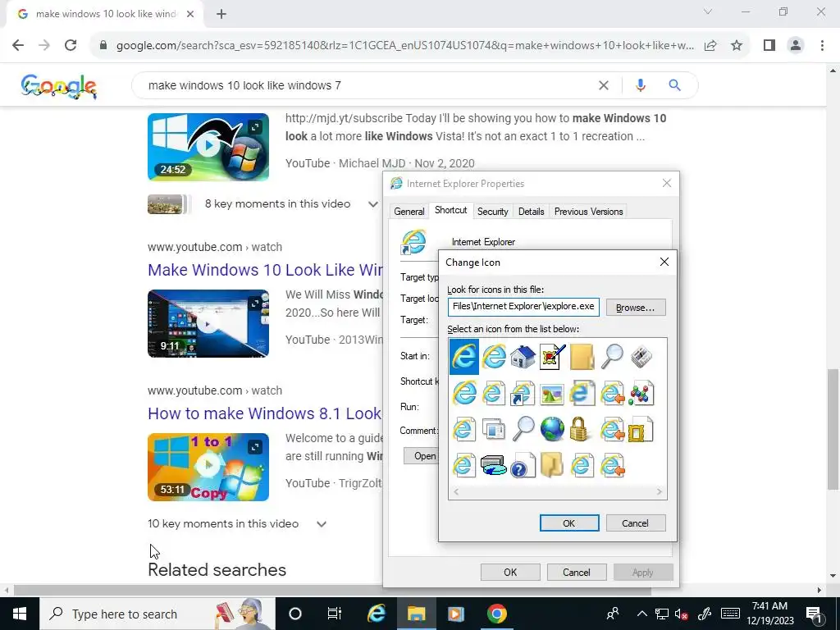Confirm Change Icon dialog with OK
Viewport: 840px width, 630px height.
coord(569,523)
